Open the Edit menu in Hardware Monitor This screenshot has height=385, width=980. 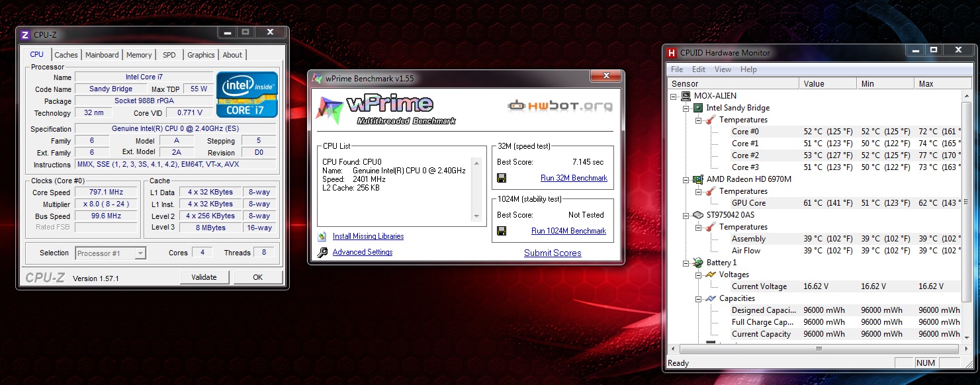tap(699, 69)
